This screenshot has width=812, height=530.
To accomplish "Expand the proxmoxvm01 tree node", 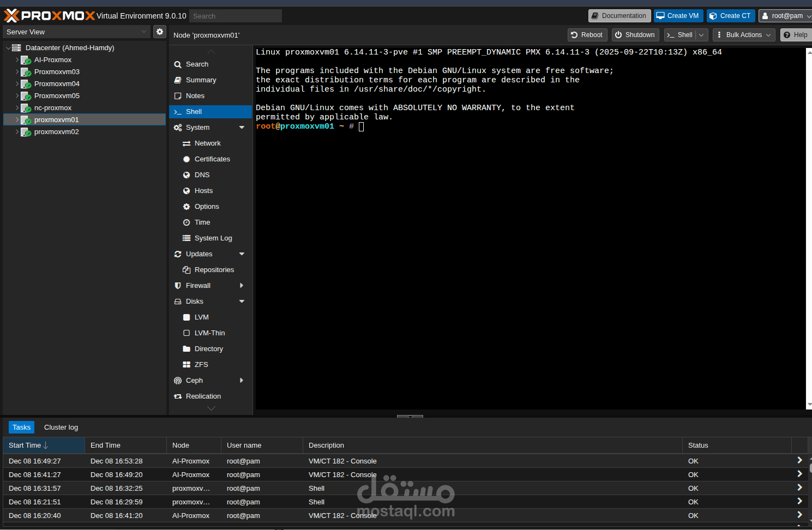I will pyautogui.click(x=17, y=120).
